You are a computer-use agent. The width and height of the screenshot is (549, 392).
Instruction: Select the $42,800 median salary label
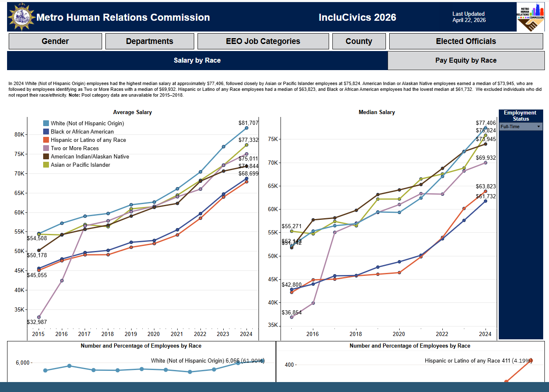[292, 285]
